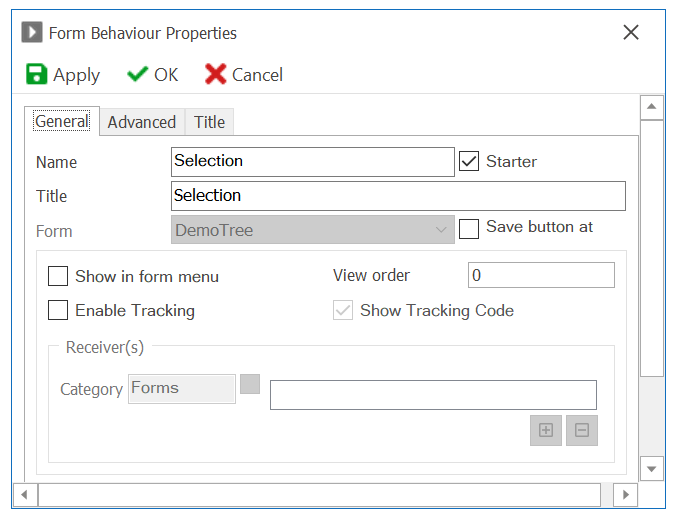The width and height of the screenshot is (679, 515).
Task: Tick the Enable Tracking checkbox
Action: pyautogui.click(x=58, y=310)
